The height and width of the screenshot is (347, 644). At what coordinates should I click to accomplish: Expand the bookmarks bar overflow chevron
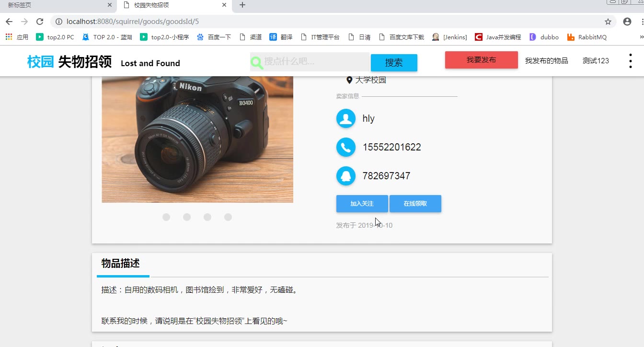(x=641, y=37)
